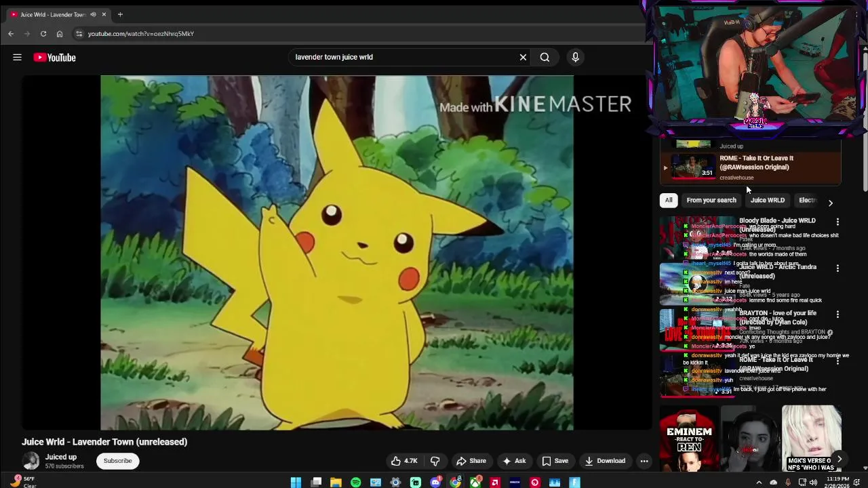Screen dimensions: 868x488
Task: Dislike the Lavender Town video
Action: (x=435, y=461)
